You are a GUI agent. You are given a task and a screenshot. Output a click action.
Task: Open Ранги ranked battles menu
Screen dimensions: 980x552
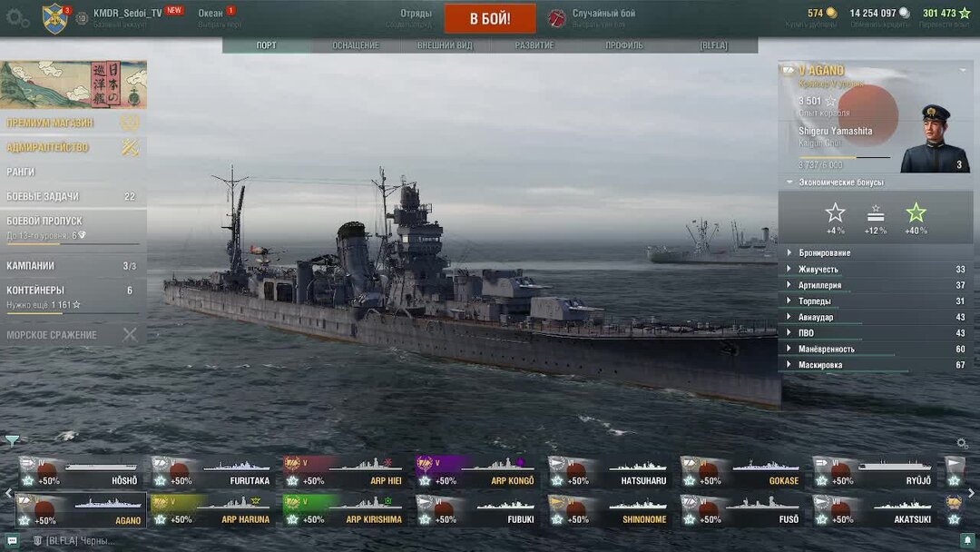click(x=73, y=172)
